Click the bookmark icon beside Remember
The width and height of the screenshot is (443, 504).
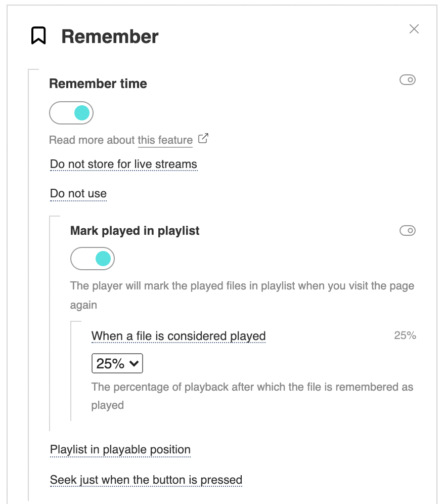[x=38, y=36]
